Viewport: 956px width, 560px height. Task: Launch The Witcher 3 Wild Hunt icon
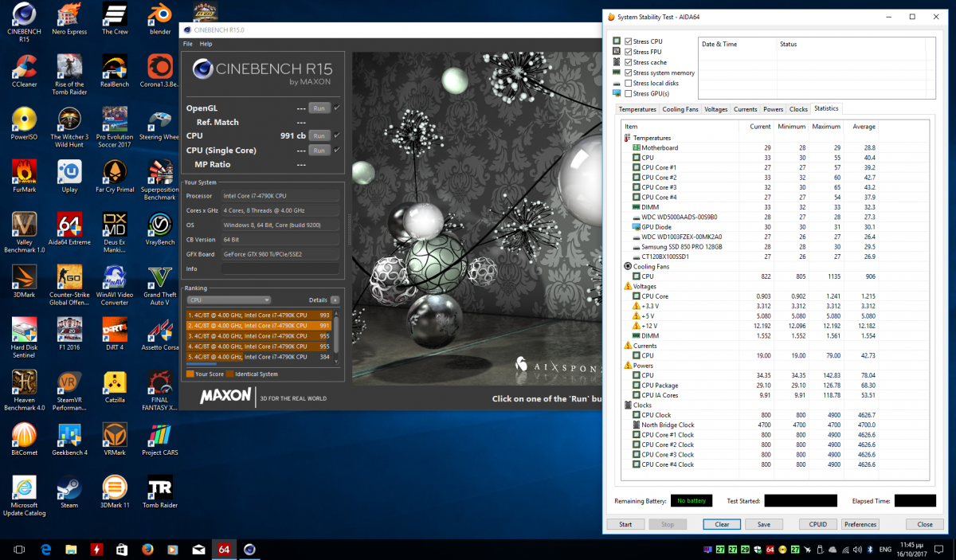[x=69, y=127]
